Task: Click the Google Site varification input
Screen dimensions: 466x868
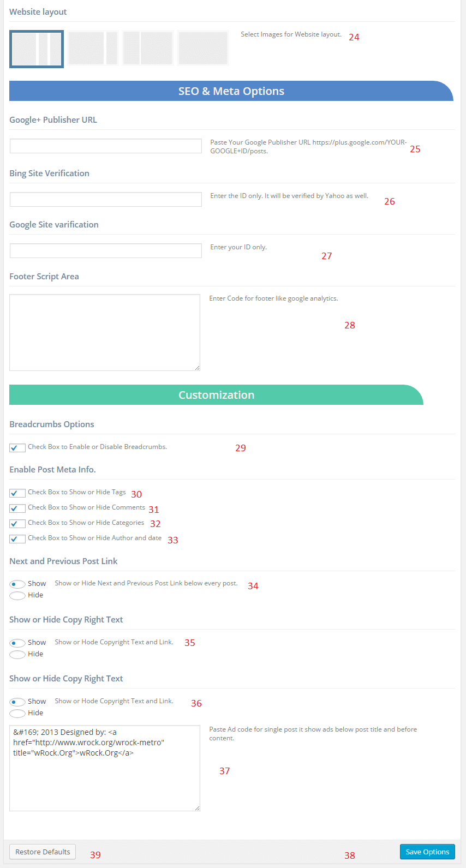Action: pos(106,250)
